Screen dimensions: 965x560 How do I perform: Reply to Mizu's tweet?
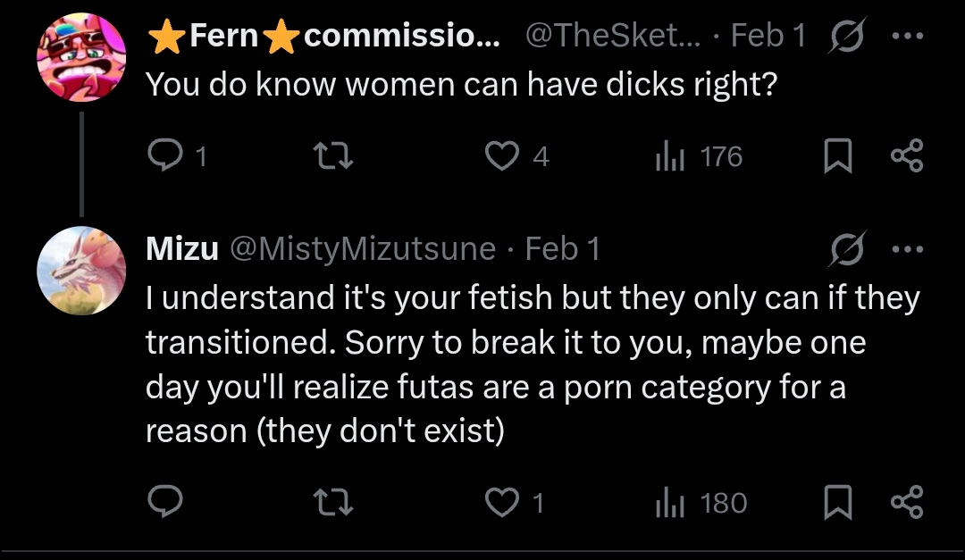[x=164, y=503]
